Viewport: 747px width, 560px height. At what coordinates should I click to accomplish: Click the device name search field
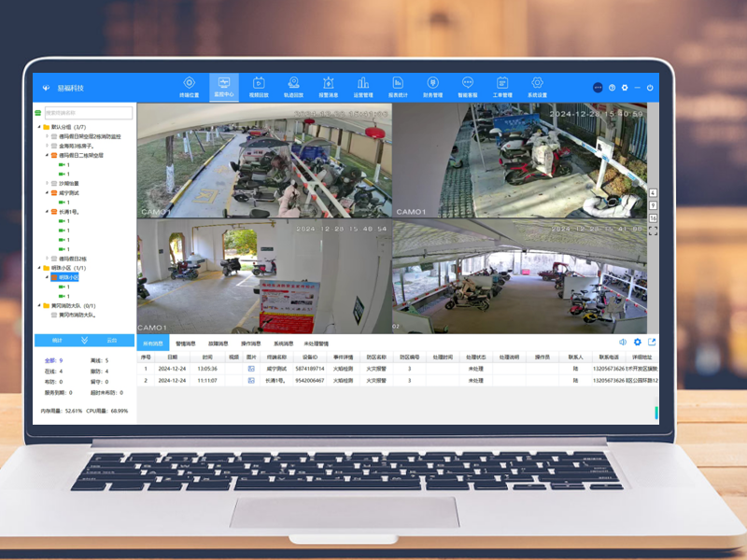point(89,113)
